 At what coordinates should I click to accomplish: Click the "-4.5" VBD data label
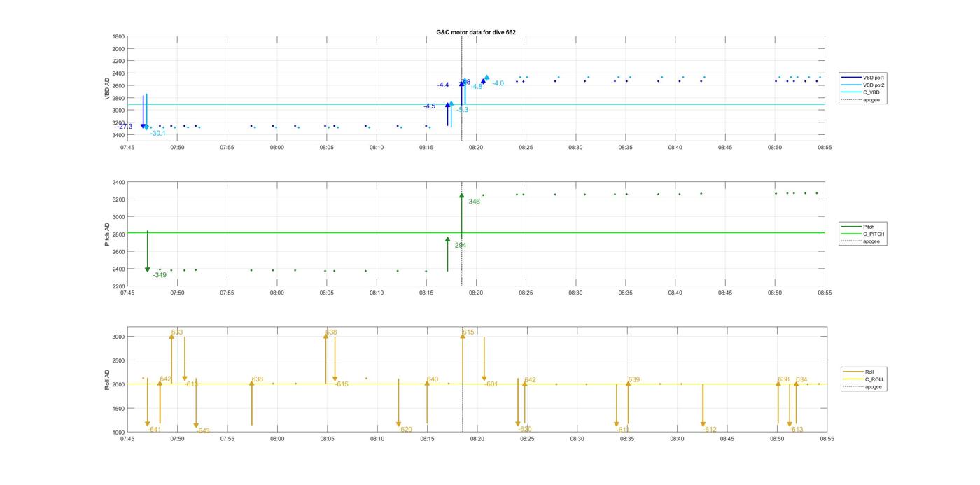pyautogui.click(x=429, y=106)
